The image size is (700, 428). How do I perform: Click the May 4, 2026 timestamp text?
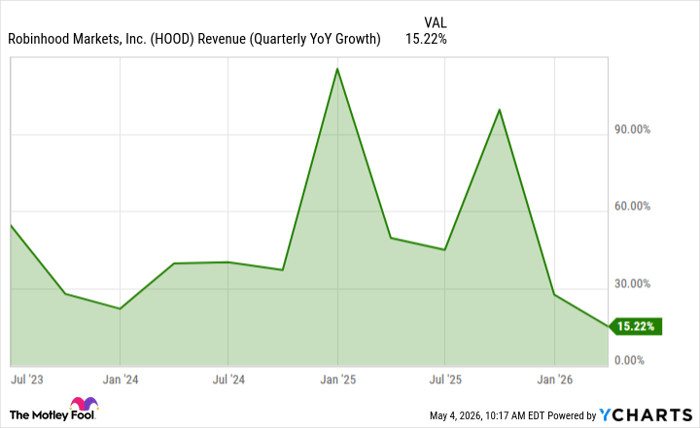487,416
